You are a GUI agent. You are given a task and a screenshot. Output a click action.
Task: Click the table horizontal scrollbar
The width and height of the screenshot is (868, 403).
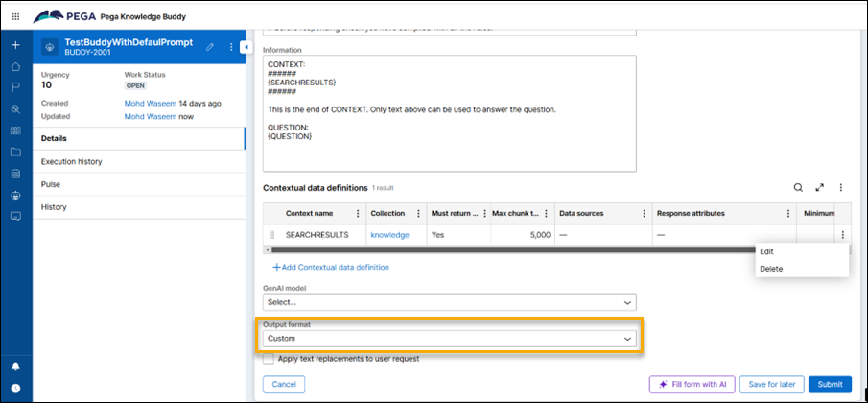pyautogui.click(x=515, y=249)
